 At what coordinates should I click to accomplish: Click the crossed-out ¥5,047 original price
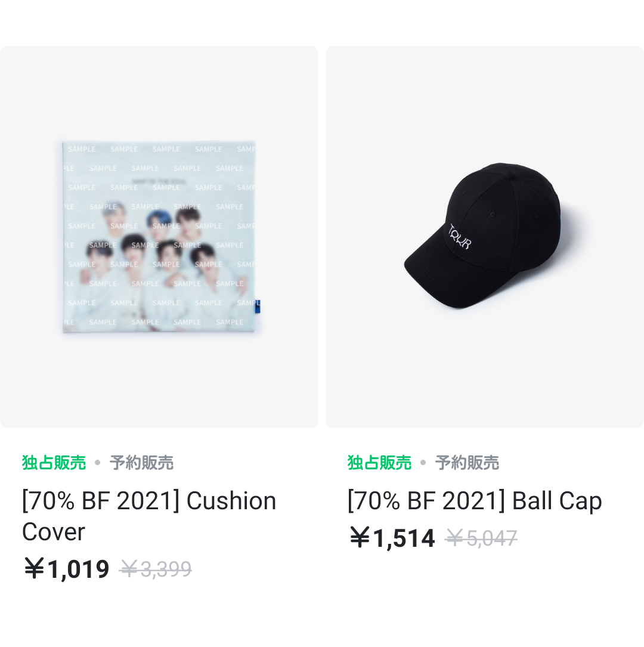(481, 538)
